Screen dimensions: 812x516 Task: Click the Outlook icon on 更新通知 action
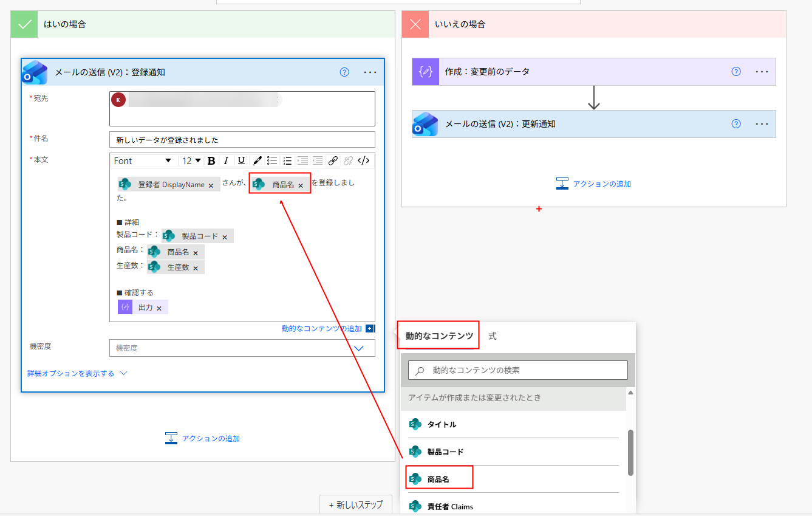click(x=425, y=124)
